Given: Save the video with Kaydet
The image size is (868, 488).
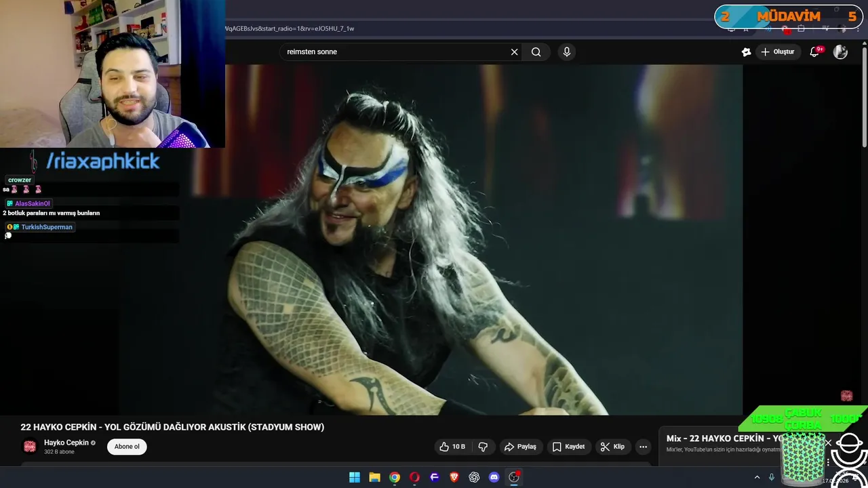Looking at the screenshot, I should (568, 447).
